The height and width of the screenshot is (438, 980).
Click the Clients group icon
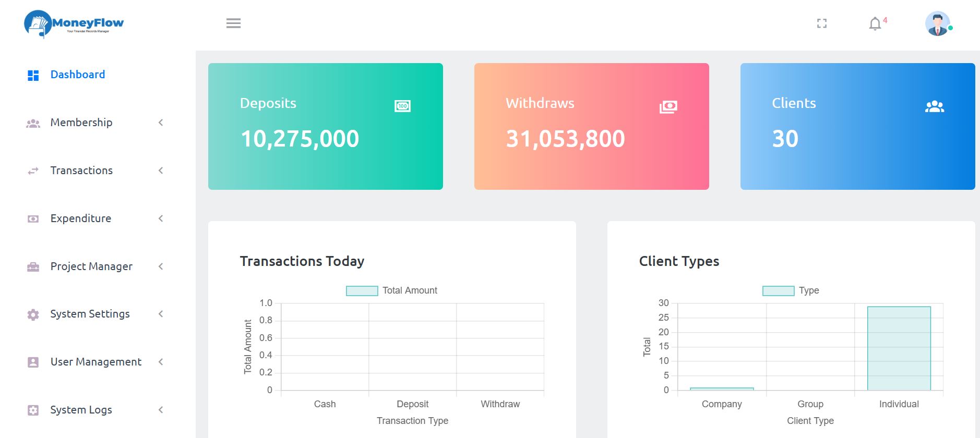point(934,107)
